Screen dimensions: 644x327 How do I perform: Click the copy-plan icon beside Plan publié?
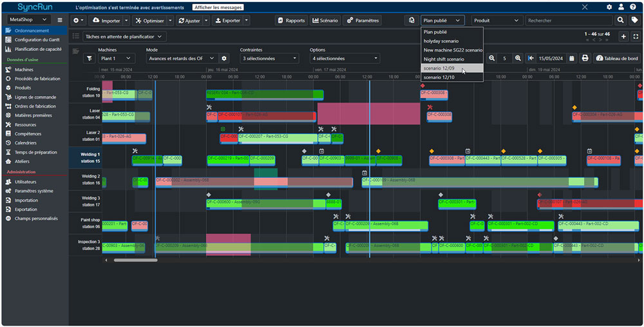[x=412, y=21]
